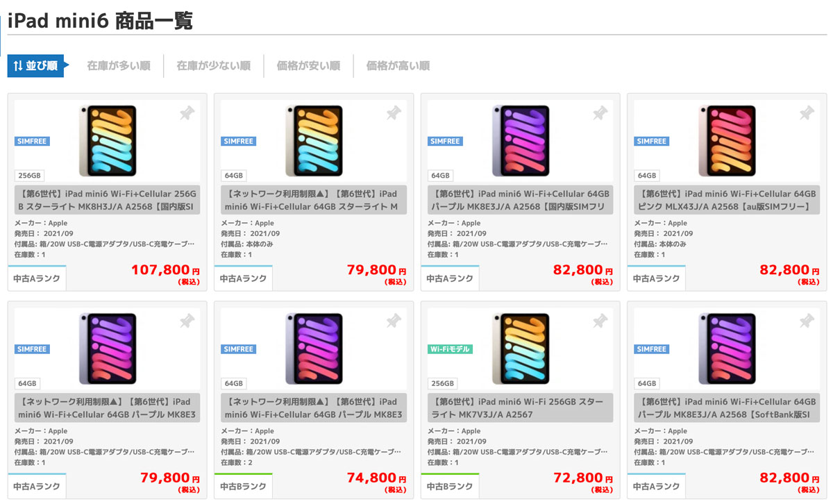The width and height of the screenshot is (833, 504).
Task: Click 中古Aランク on the SoftBank版 item
Action: [x=656, y=487]
